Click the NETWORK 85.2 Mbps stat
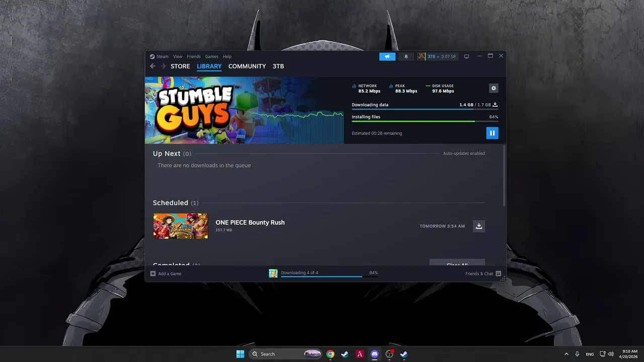The image size is (644, 362). pyautogui.click(x=366, y=88)
